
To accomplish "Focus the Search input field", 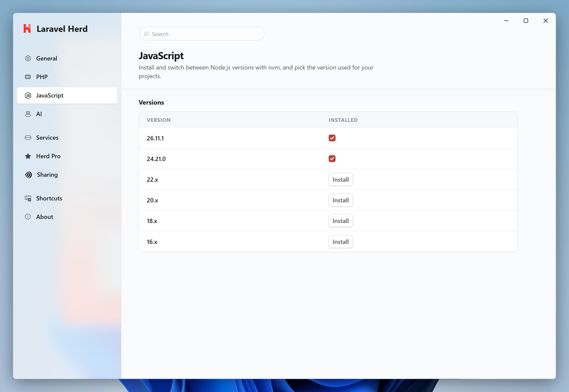I will point(202,34).
